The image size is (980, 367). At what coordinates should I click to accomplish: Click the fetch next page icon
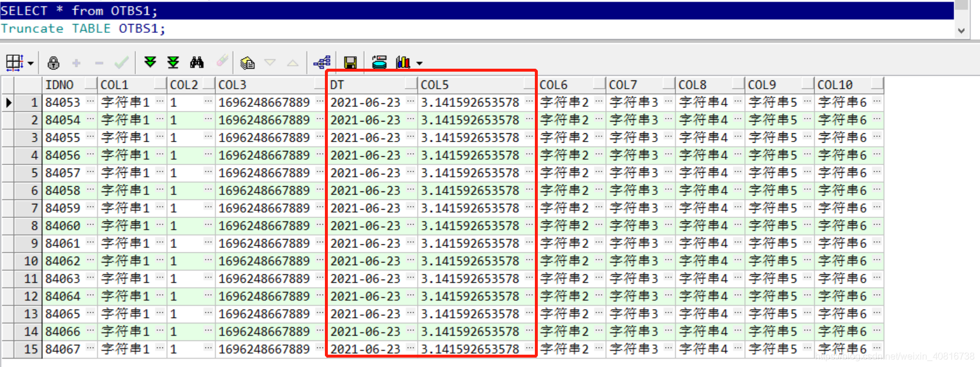pos(150,62)
